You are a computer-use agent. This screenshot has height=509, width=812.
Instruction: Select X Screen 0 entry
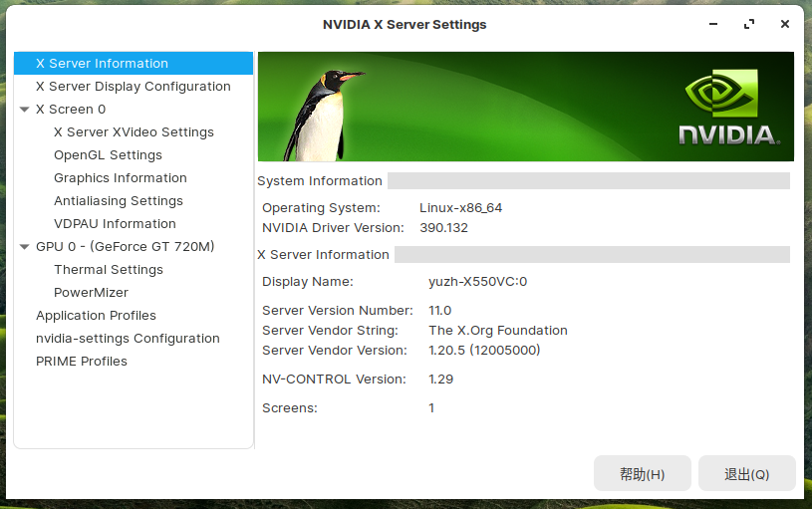pos(71,110)
